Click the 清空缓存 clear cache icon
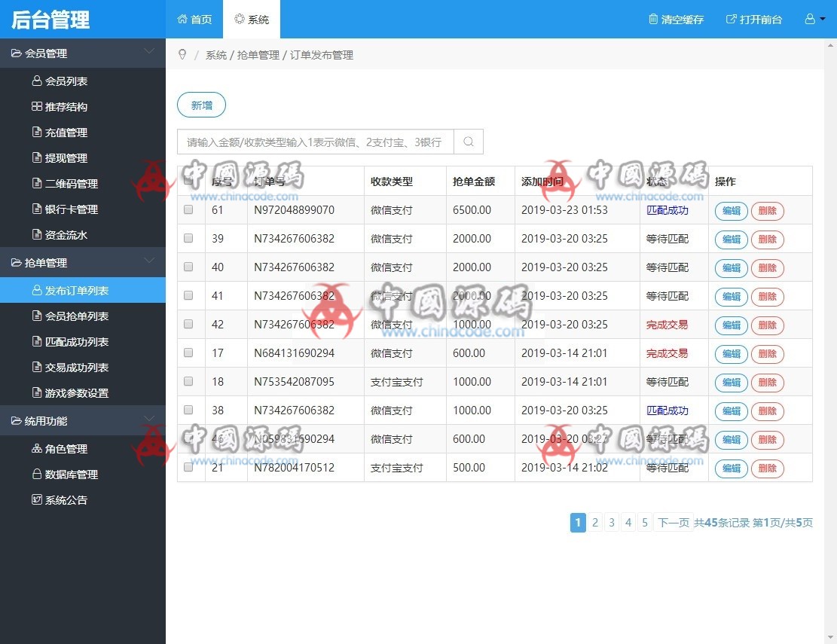 point(652,20)
